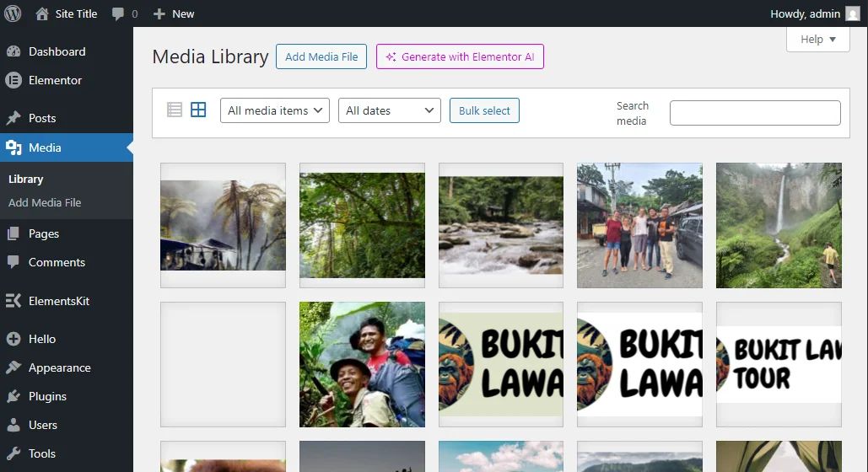Click the Users person icon

point(13,425)
